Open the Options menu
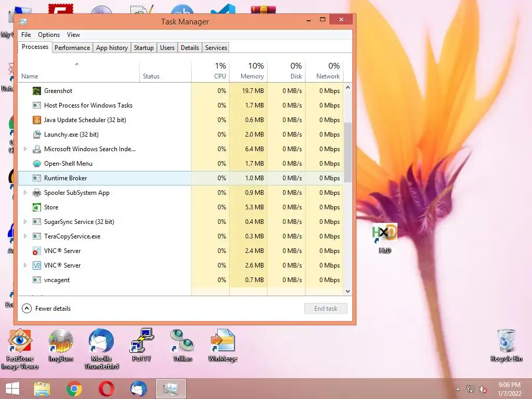This screenshot has width=532, height=399. coord(49,35)
